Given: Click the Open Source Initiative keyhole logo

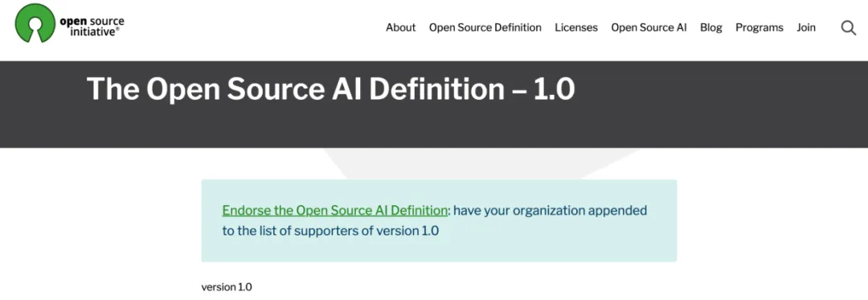Looking at the screenshot, I should pyautogui.click(x=35, y=23).
